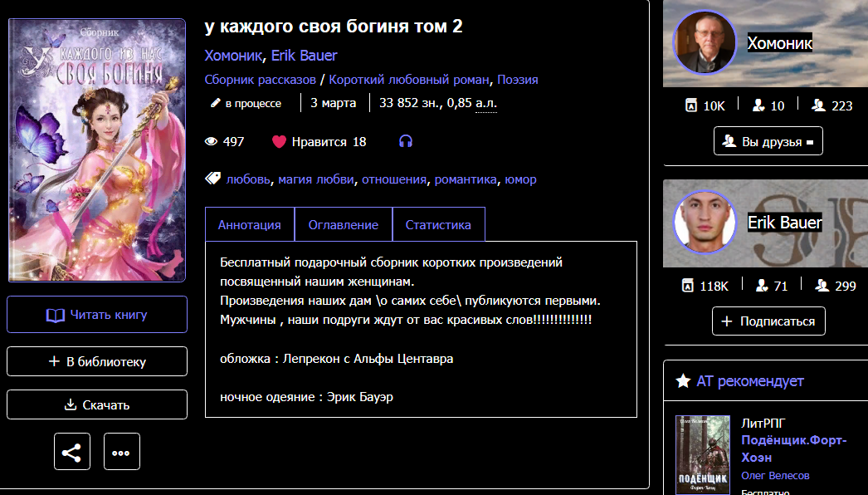
Task: Click the 'Скачать' download button
Action: 97,404
